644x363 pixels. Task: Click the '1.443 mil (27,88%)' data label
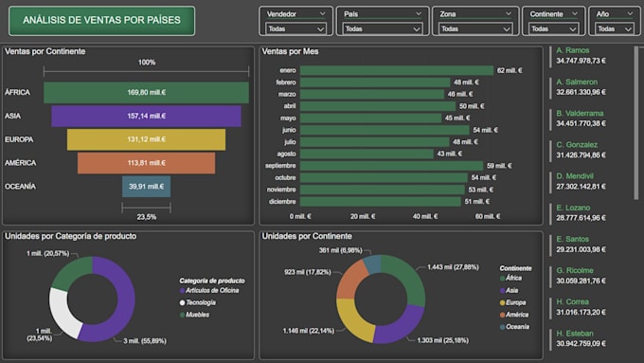coord(453,267)
